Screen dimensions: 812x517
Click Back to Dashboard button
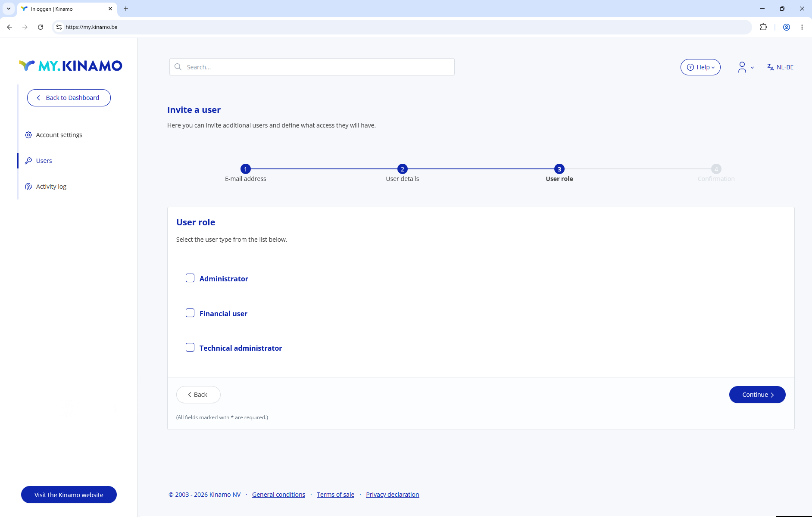point(69,98)
